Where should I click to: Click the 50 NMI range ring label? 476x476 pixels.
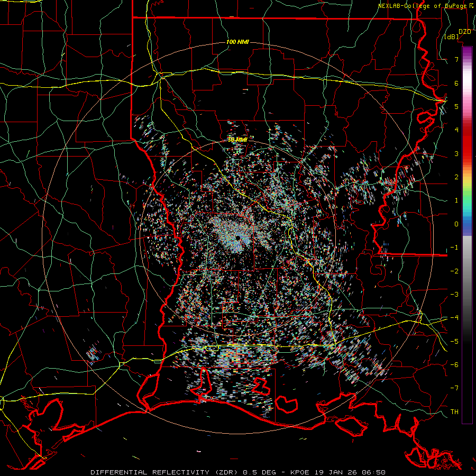pos(237,140)
